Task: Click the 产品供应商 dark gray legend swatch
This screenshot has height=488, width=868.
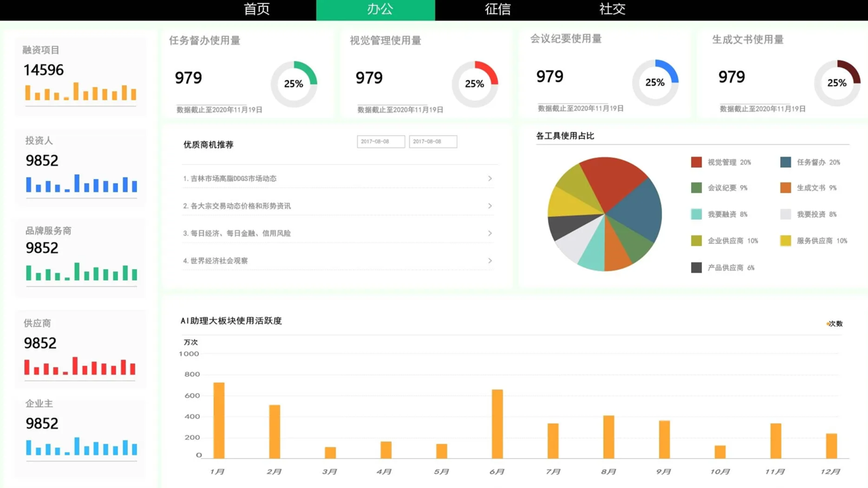Action: [696, 268]
